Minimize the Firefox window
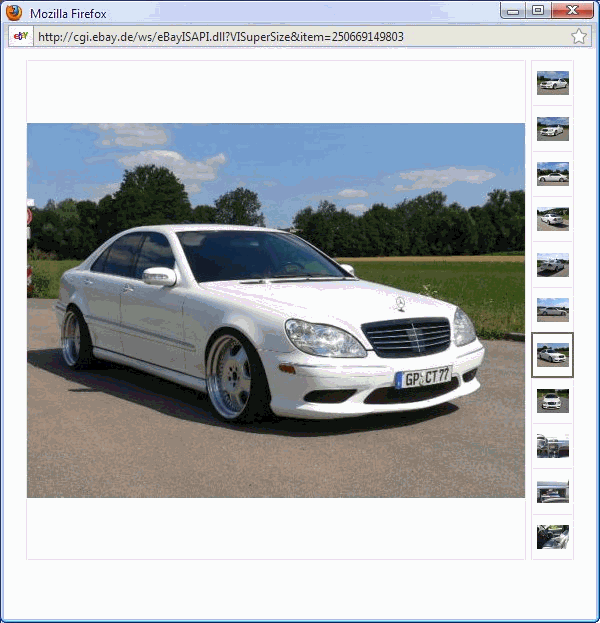 [513, 10]
